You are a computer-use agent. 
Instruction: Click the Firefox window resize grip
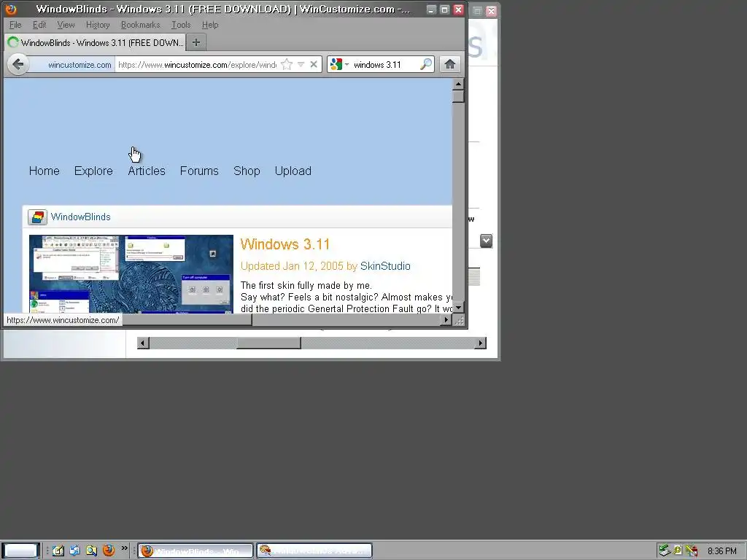(x=460, y=321)
